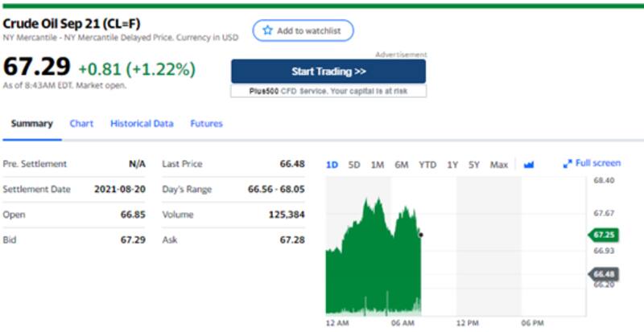Set chart range to 1Y
The height and width of the screenshot is (332, 644).
[x=452, y=165]
